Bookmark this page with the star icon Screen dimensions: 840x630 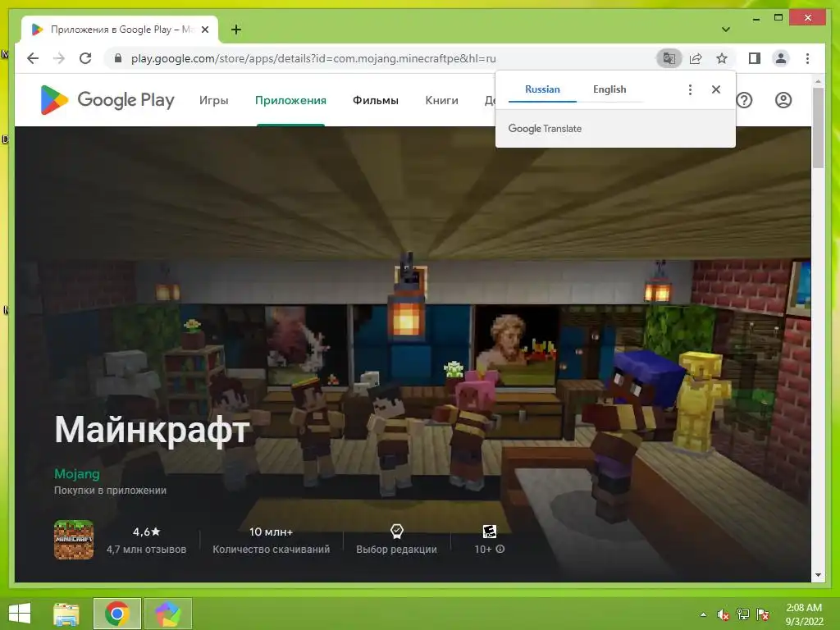722,58
